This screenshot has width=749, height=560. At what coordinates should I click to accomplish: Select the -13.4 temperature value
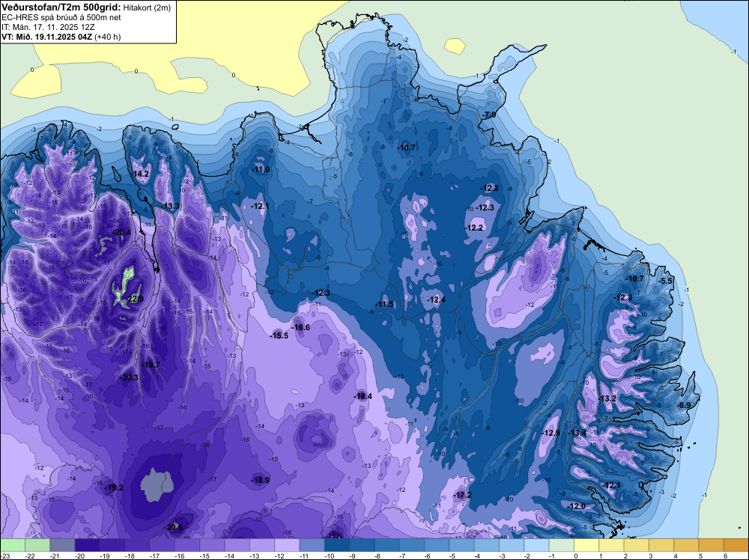577,433
